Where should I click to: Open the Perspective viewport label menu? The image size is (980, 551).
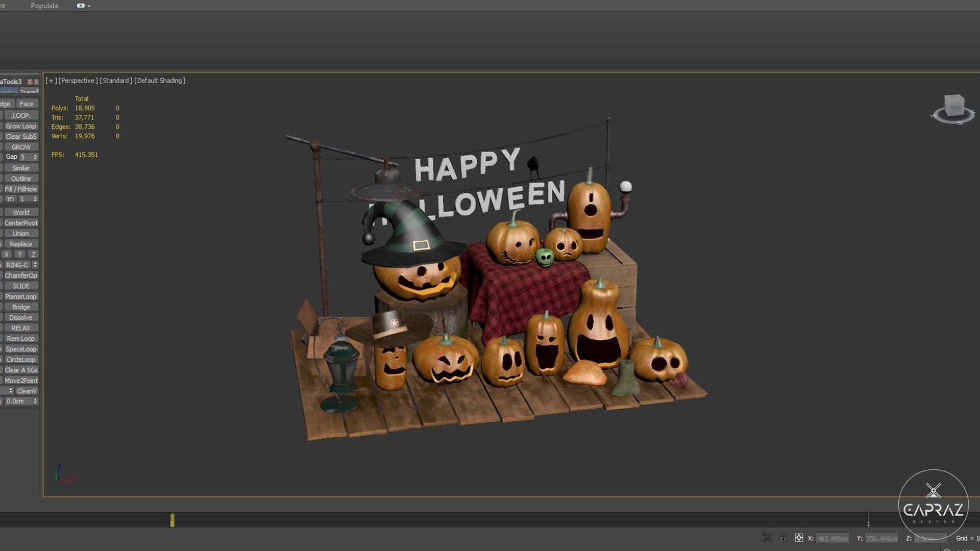pos(78,81)
